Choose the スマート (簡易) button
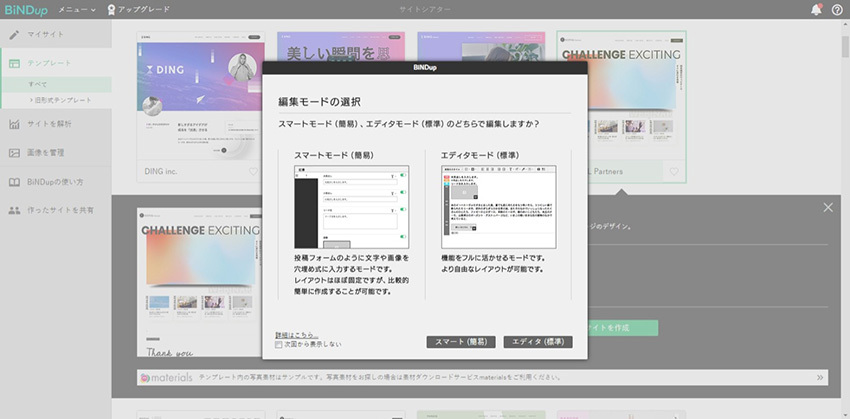Viewport: 850px width, 419px height. (x=460, y=342)
